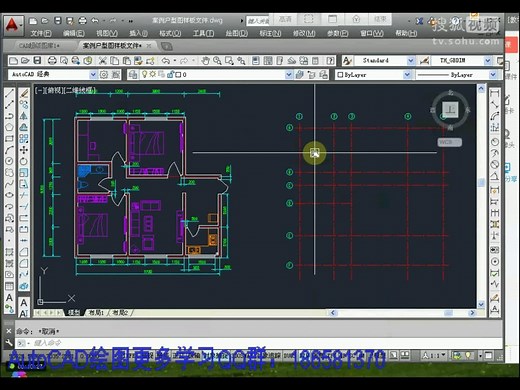This screenshot has width=520, height=390.
Task: Click Zoom Window icon in standard toolbar
Action: point(229,60)
